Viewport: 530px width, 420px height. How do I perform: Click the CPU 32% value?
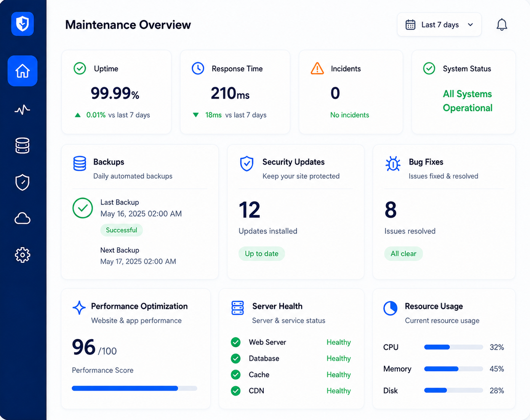coord(497,347)
